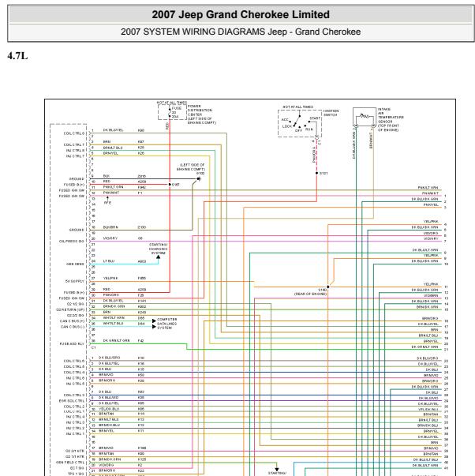
Task: Click the 'GEN FIELD CTRL' pin label
Action: click(x=70, y=463)
